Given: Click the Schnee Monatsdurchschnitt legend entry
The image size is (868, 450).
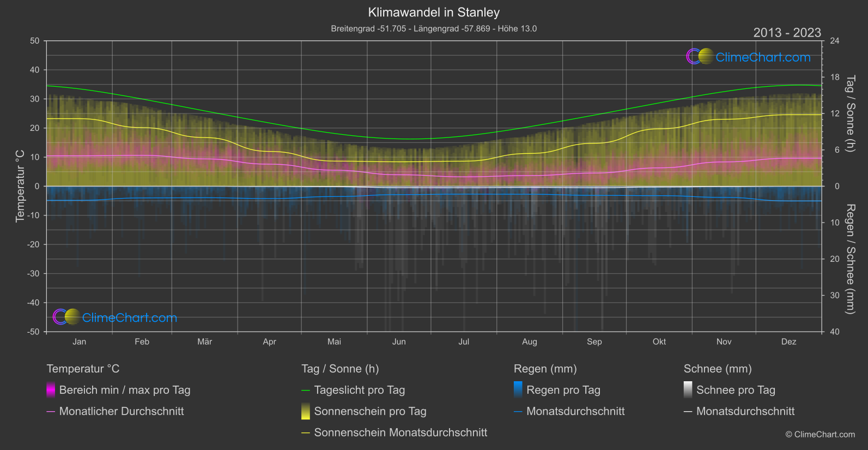Looking at the screenshot, I should (x=739, y=411).
